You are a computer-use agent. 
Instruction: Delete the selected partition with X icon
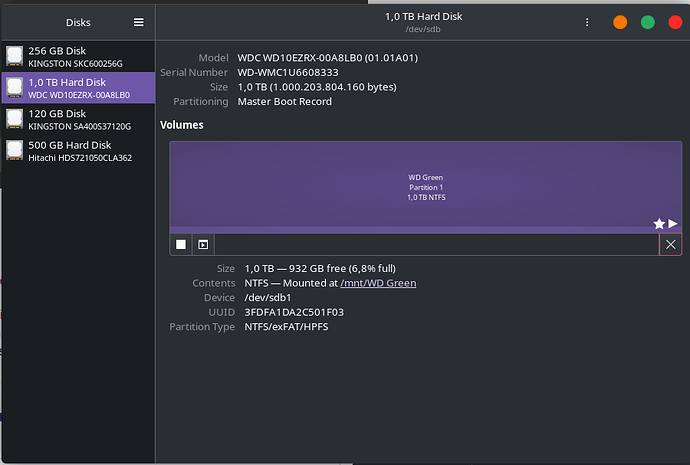pos(670,244)
